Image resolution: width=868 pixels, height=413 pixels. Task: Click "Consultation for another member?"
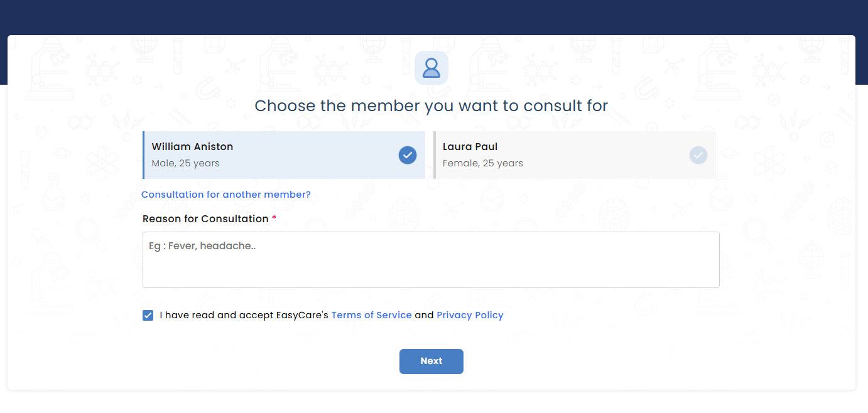[226, 195]
